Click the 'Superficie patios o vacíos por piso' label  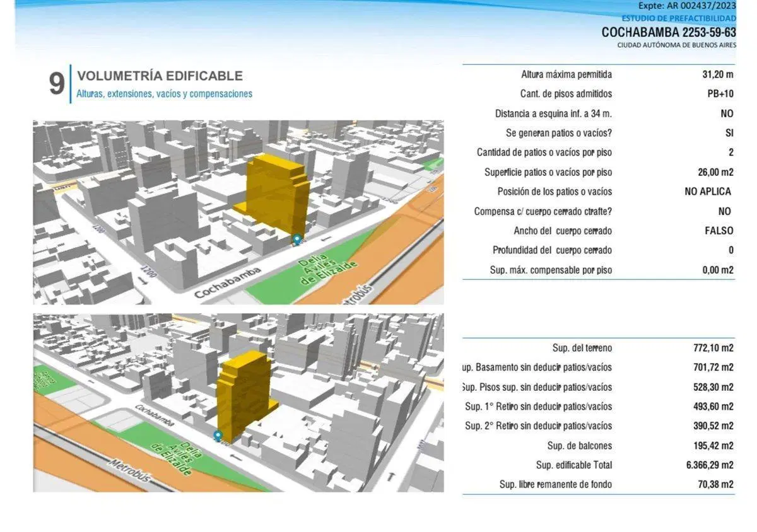[x=548, y=172]
